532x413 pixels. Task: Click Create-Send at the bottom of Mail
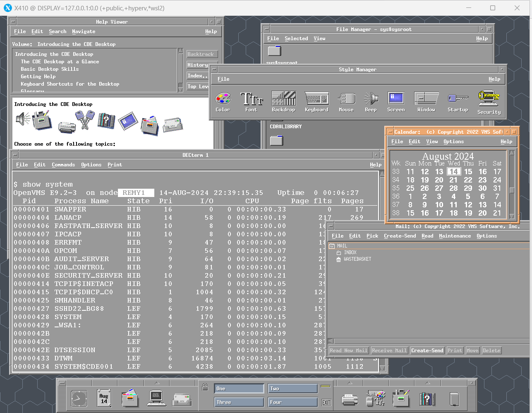coord(427,350)
